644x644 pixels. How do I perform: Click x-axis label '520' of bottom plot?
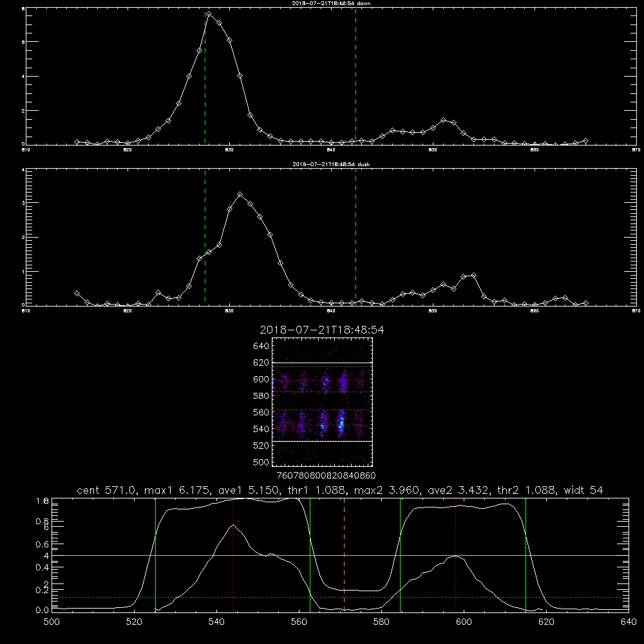134,622
